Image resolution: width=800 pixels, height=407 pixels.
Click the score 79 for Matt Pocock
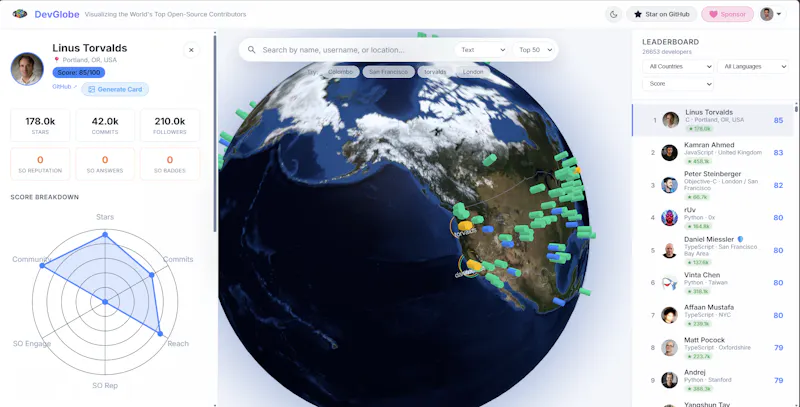[778, 348]
